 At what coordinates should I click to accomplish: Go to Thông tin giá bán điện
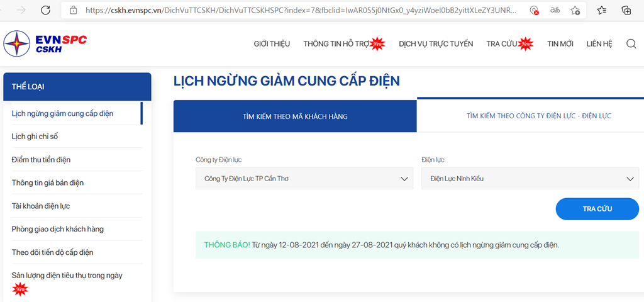48,183
